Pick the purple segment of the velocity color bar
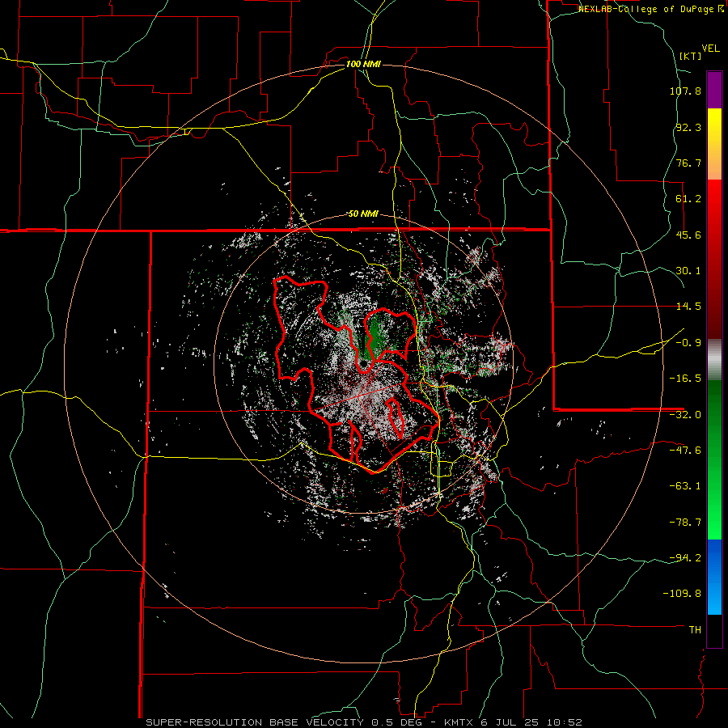 pyautogui.click(x=714, y=90)
